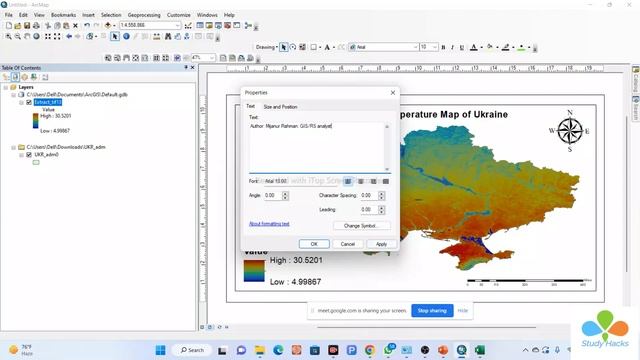Switch to List By Drawing Order view
This screenshot has width=640, height=360.
(6, 77)
